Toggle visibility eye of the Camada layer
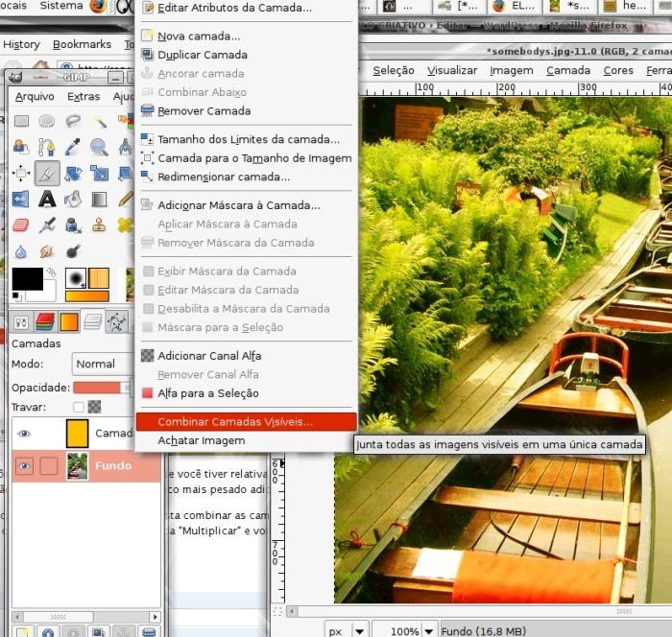Screen dimensions: 672x637 24,434
